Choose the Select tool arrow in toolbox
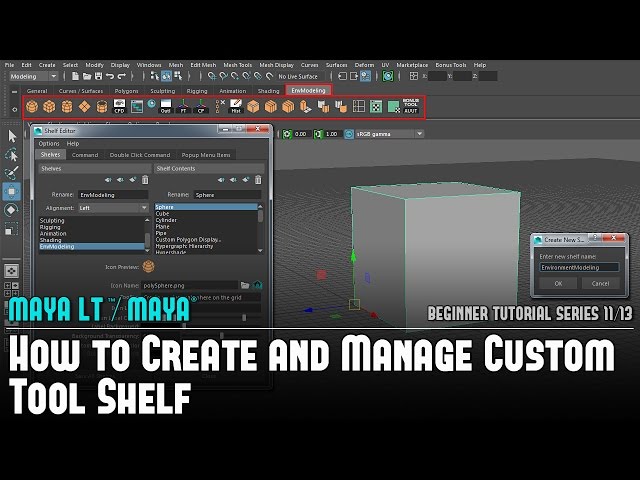 12,136
